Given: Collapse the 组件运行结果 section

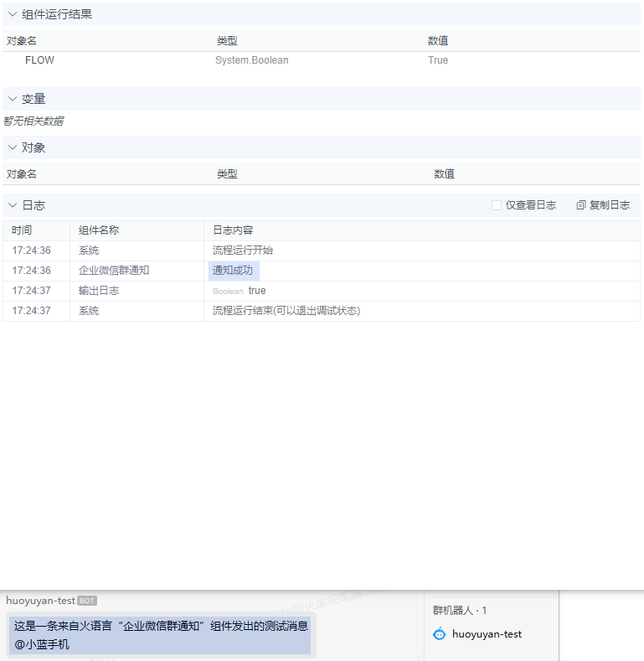Looking at the screenshot, I should click(x=13, y=14).
